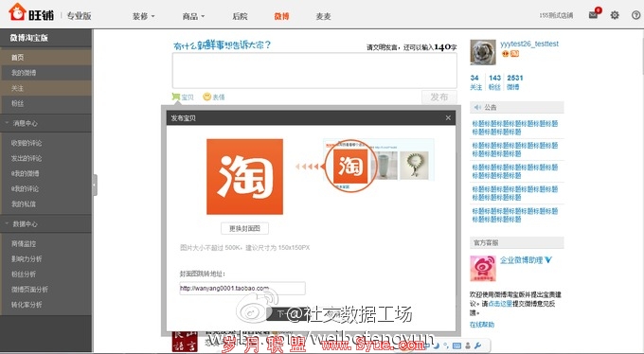Click the 点击这里 feedback link

tap(500, 304)
